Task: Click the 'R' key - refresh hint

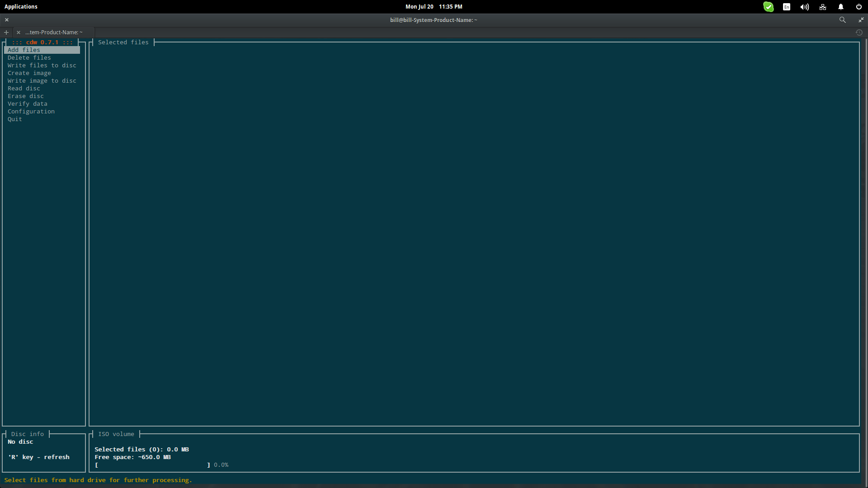Action: pyautogui.click(x=39, y=457)
